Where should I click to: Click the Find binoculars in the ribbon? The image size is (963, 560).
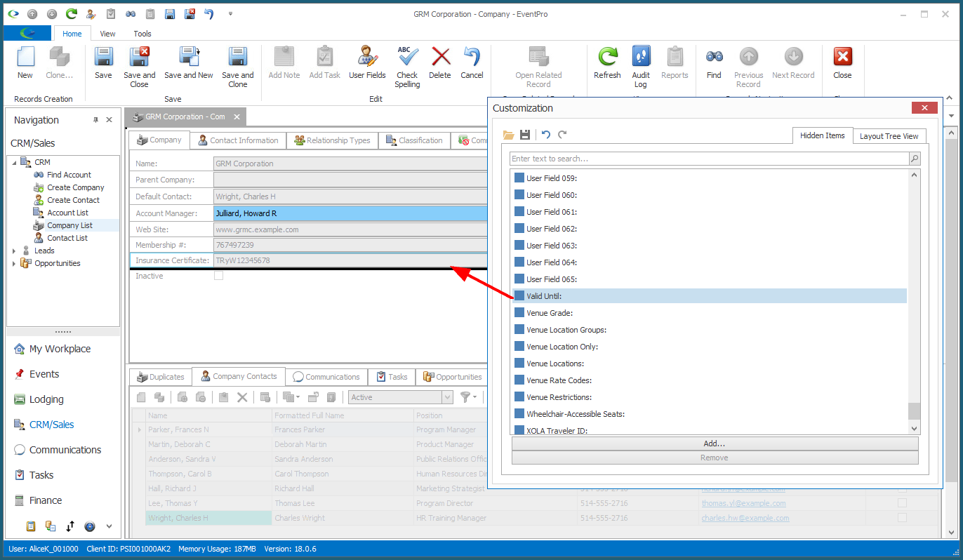(715, 63)
